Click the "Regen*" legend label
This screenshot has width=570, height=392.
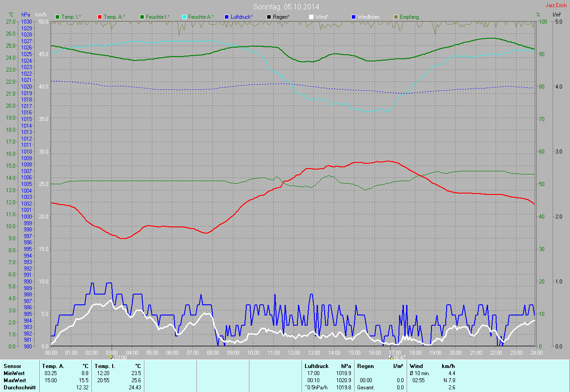[281, 17]
